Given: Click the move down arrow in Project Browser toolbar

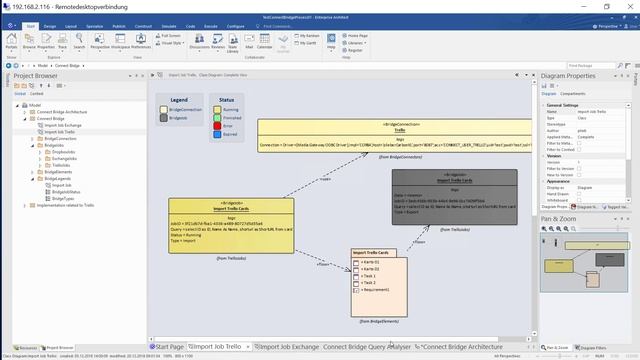Looking at the screenshot, I should [x=49, y=86].
